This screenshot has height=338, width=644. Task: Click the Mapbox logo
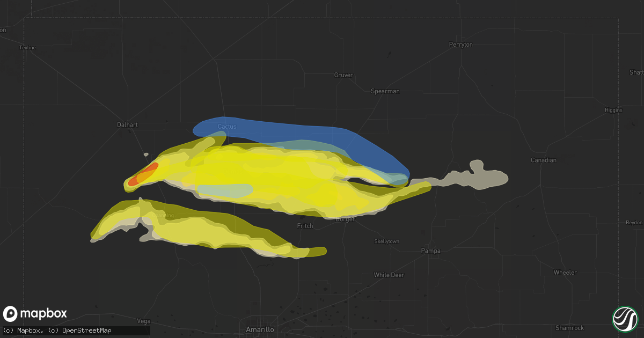point(35,314)
